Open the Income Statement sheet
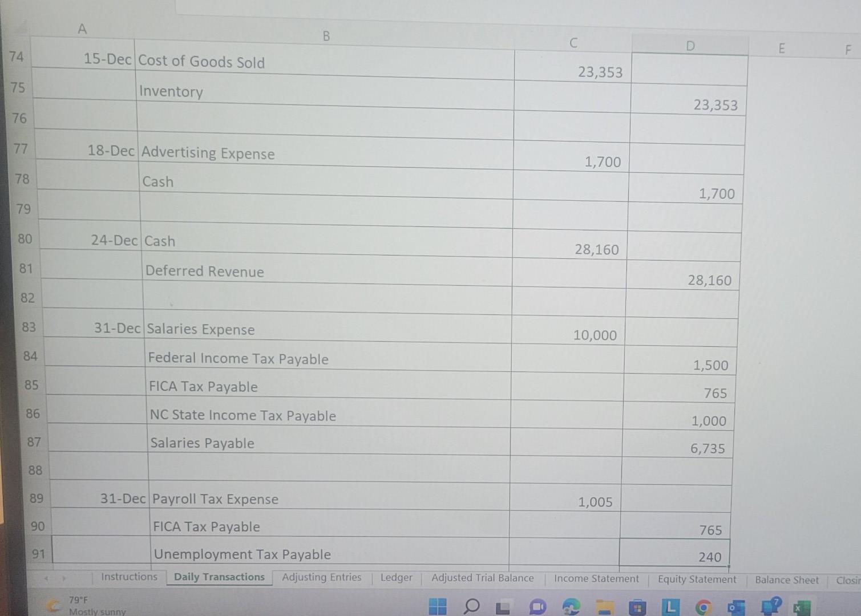Screen dimensions: 861x616 [x=596, y=578]
